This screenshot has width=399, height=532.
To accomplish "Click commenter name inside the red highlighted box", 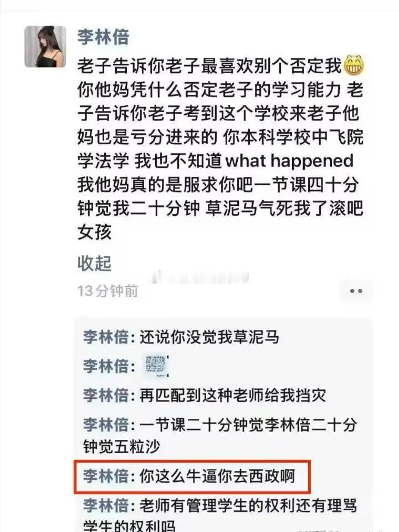I will pyautogui.click(x=106, y=476).
